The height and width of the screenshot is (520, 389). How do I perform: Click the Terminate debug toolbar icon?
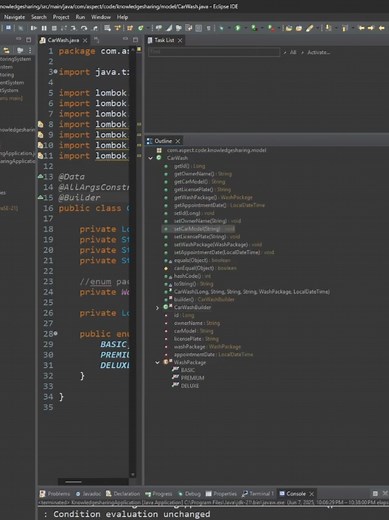point(54,28)
